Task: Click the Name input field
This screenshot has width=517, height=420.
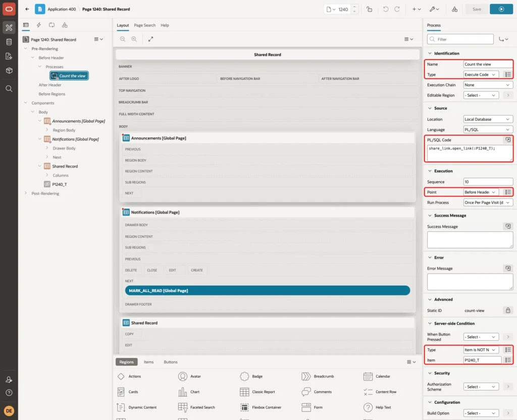Action: click(x=488, y=64)
